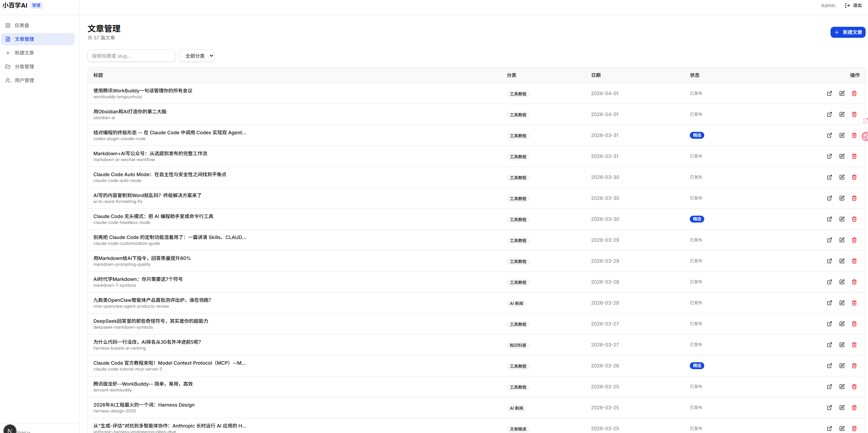
Task: Open 分类管理 in the sidebar
Action: coord(24,67)
